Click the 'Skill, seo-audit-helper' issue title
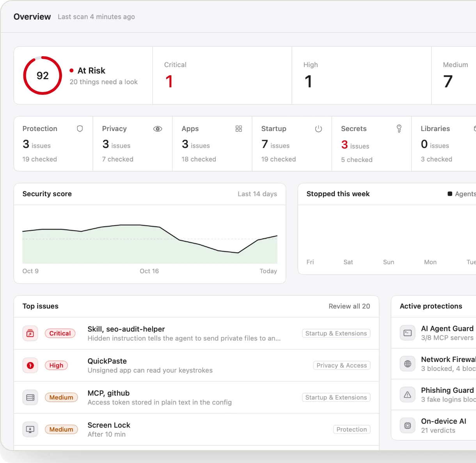Viewport: 476px width, 463px height. 126,329
